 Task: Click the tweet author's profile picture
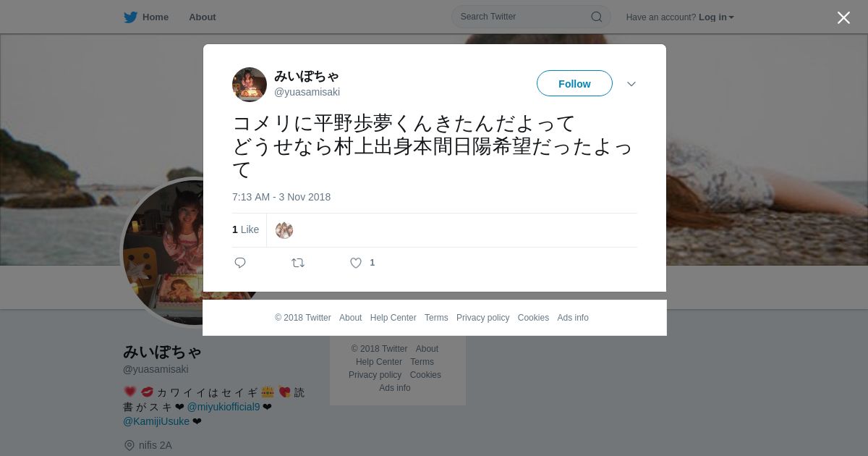pos(250,85)
